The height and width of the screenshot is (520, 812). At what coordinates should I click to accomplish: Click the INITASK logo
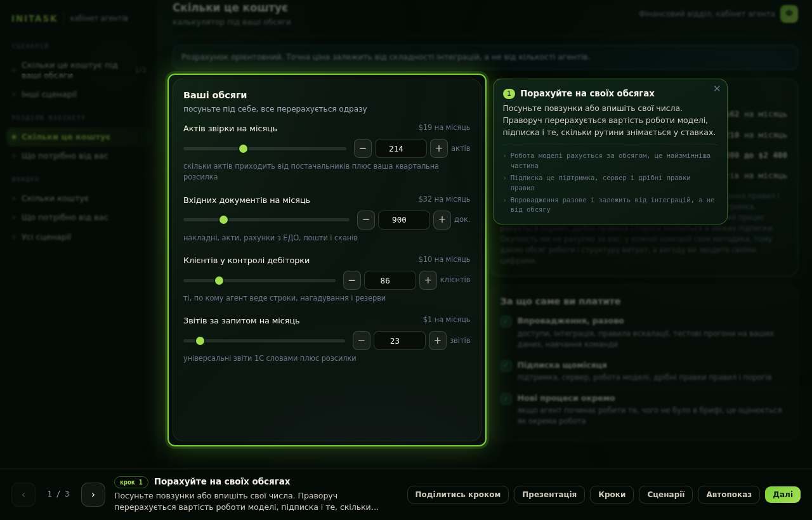coord(34,18)
